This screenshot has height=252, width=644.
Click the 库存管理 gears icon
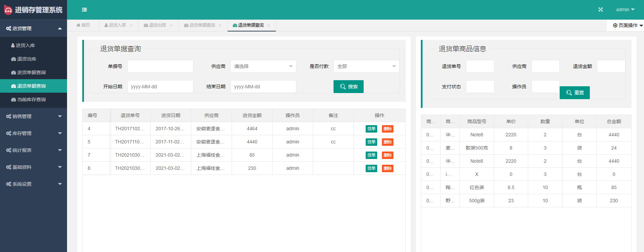[x=8, y=133]
